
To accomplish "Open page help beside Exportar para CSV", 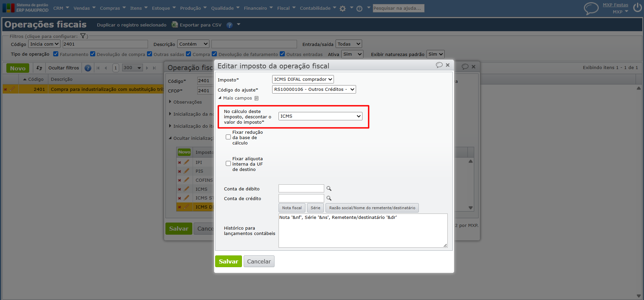I will click(x=230, y=25).
